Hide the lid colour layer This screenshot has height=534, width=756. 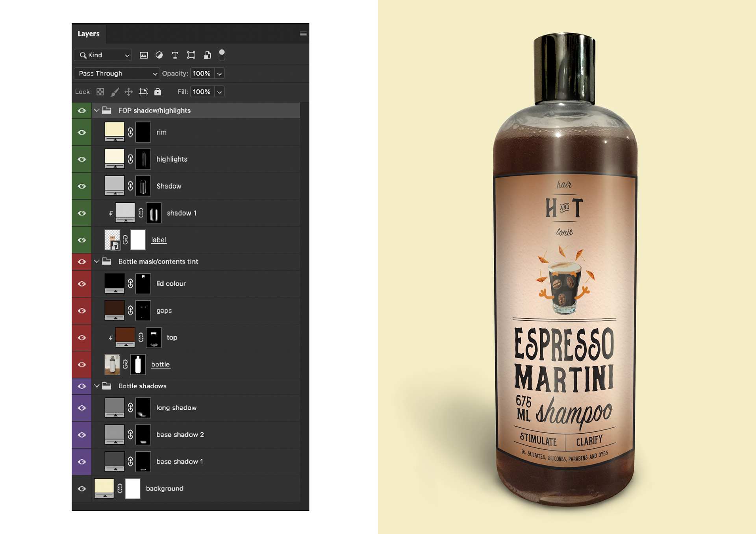[82, 284]
